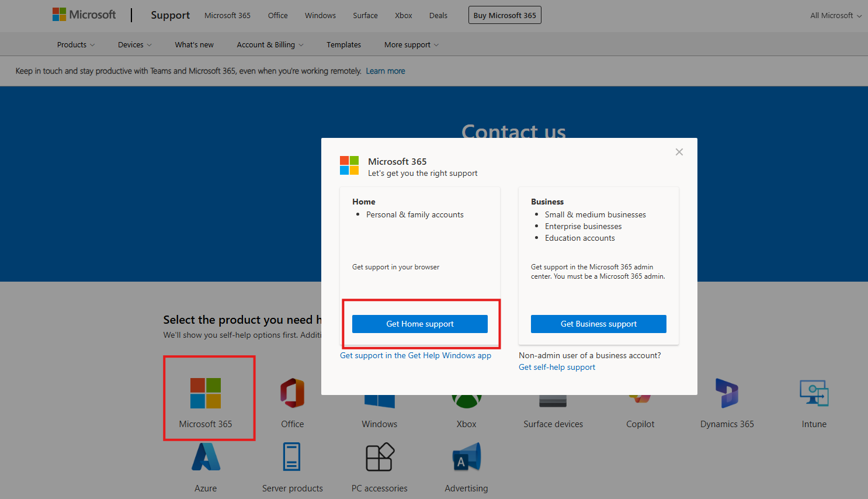Follow the Learn more link in the banner

(386, 71)
